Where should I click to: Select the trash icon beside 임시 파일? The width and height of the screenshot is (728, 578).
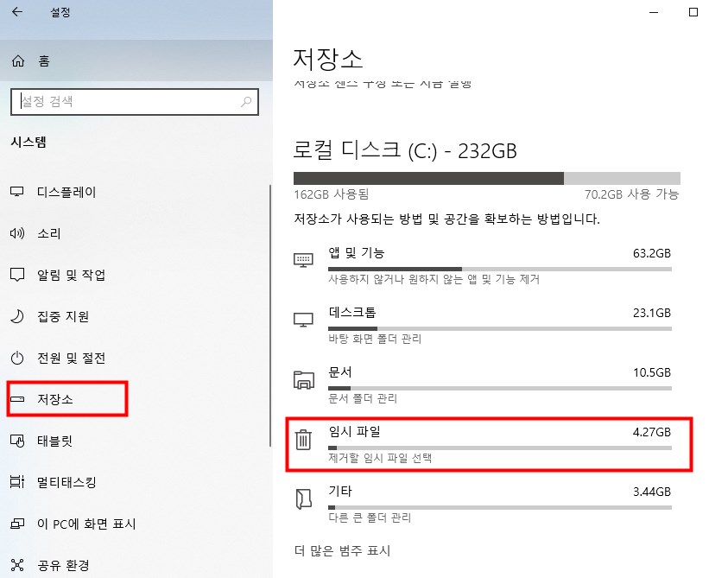(303, 441)
